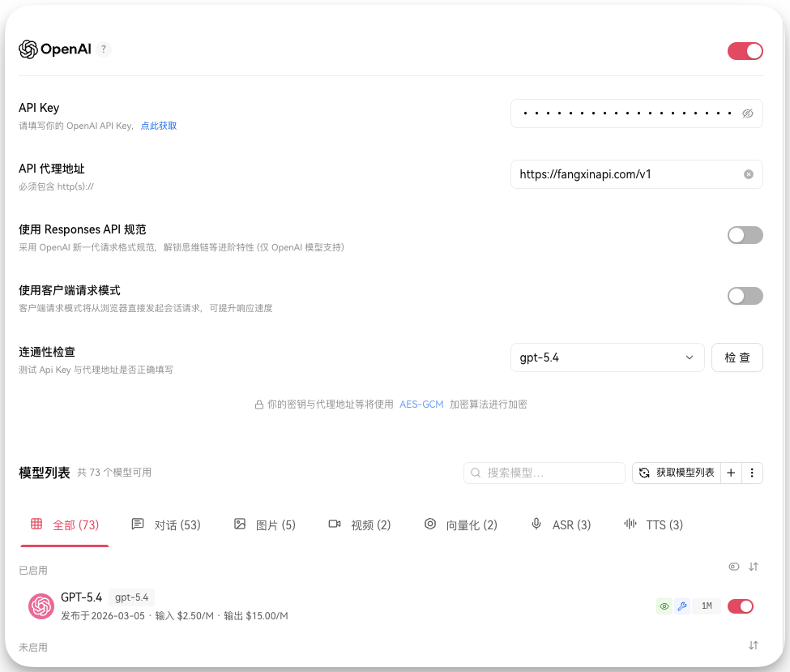
Task: Sort the 未启用 models list
Action: click(x=754, y=645)
